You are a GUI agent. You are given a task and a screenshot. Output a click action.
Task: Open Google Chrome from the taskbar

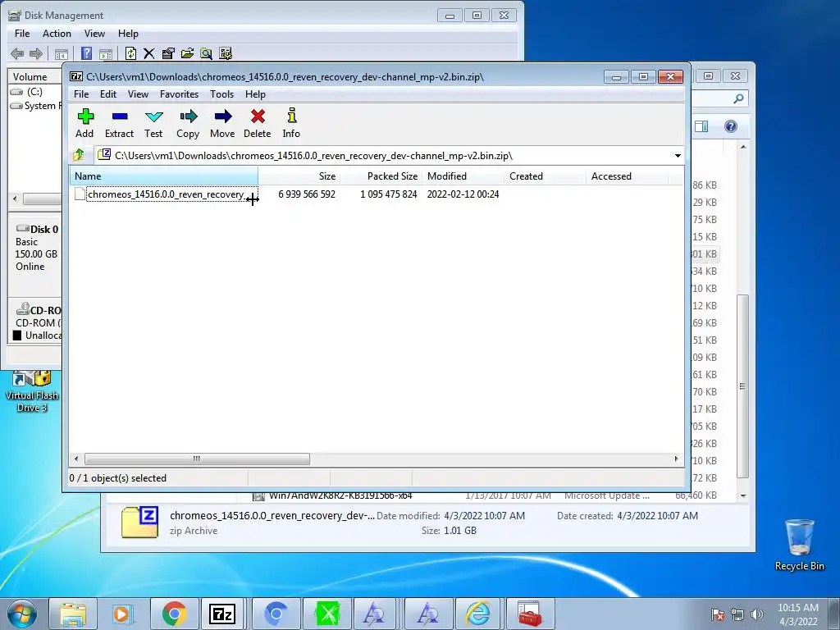175,614
